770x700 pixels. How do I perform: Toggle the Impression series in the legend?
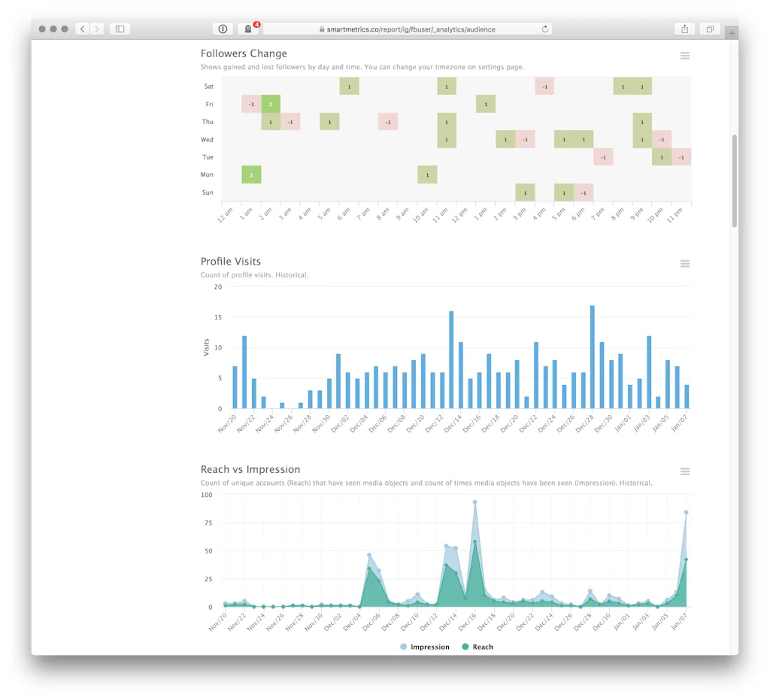(x=425, y=647)
